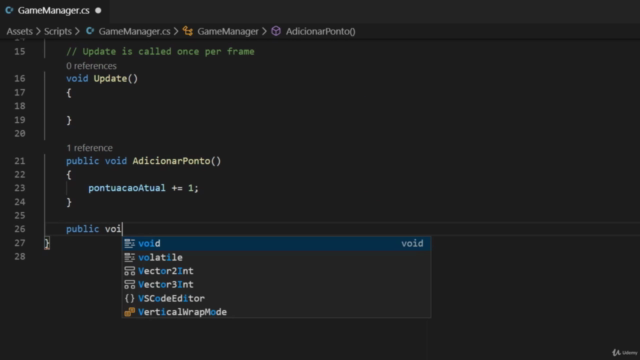Place cursor after 'public voi' on line 26
This screenshot has width=640, height=360.
point(122,229)
